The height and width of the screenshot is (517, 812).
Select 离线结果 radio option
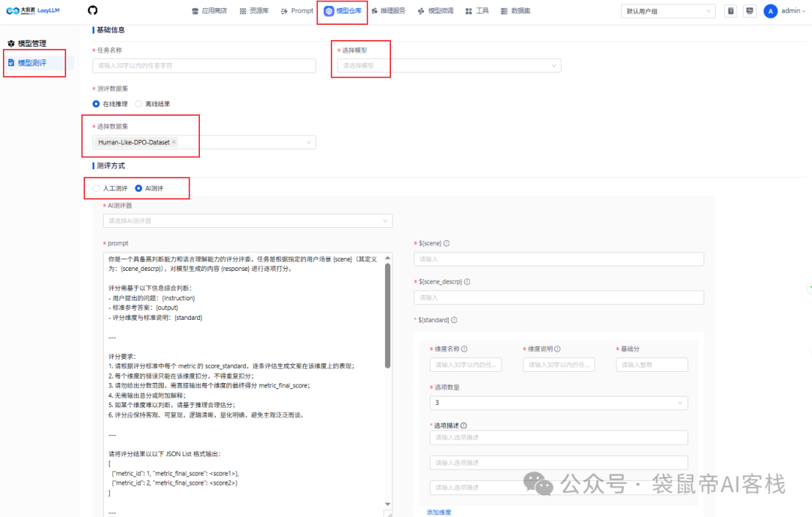coord(139,104)
